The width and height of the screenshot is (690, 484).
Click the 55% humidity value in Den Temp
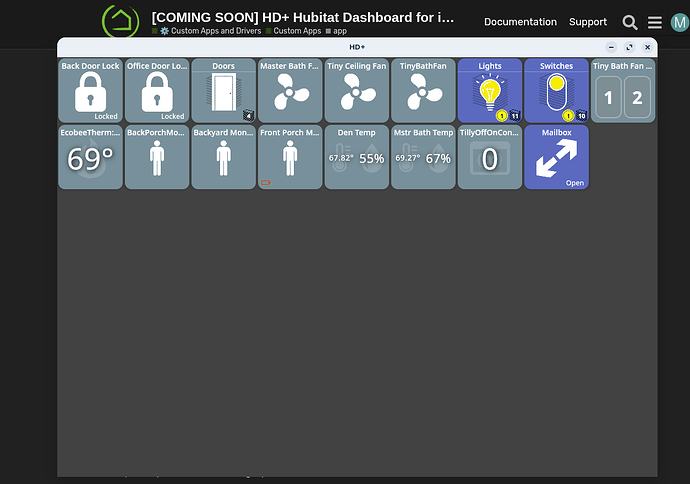[372, 158]
